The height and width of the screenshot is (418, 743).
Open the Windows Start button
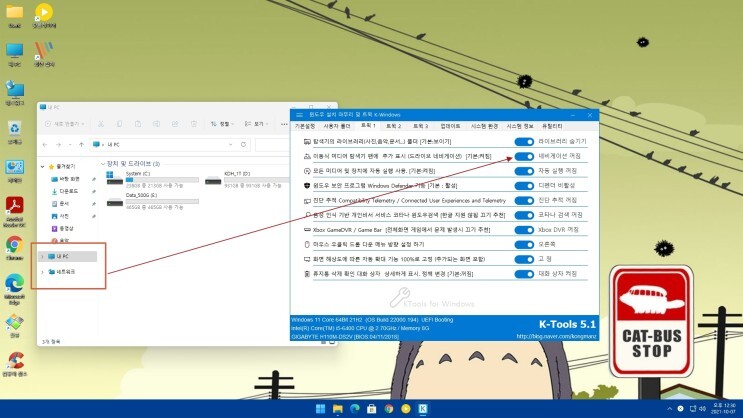320,409
